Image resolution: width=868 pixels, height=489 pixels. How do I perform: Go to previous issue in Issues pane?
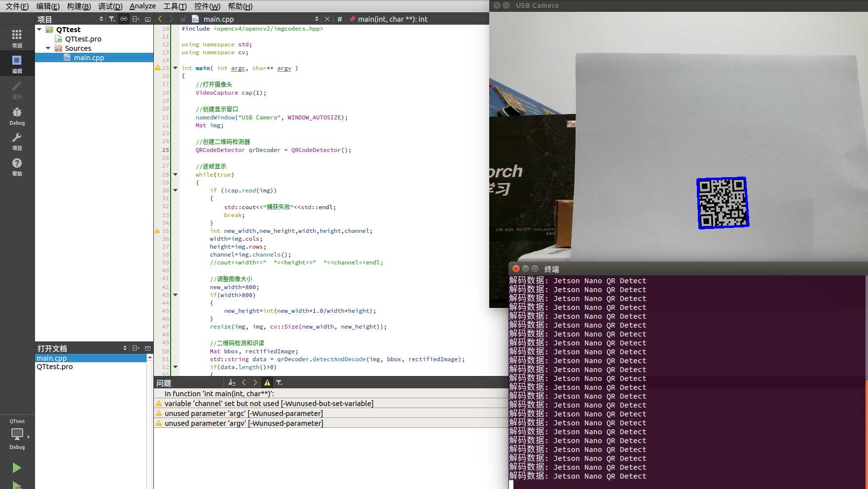coord(244,382)
